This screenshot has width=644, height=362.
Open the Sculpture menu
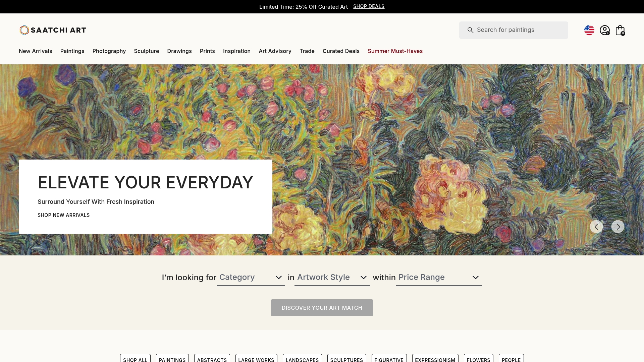coord(147,51)
